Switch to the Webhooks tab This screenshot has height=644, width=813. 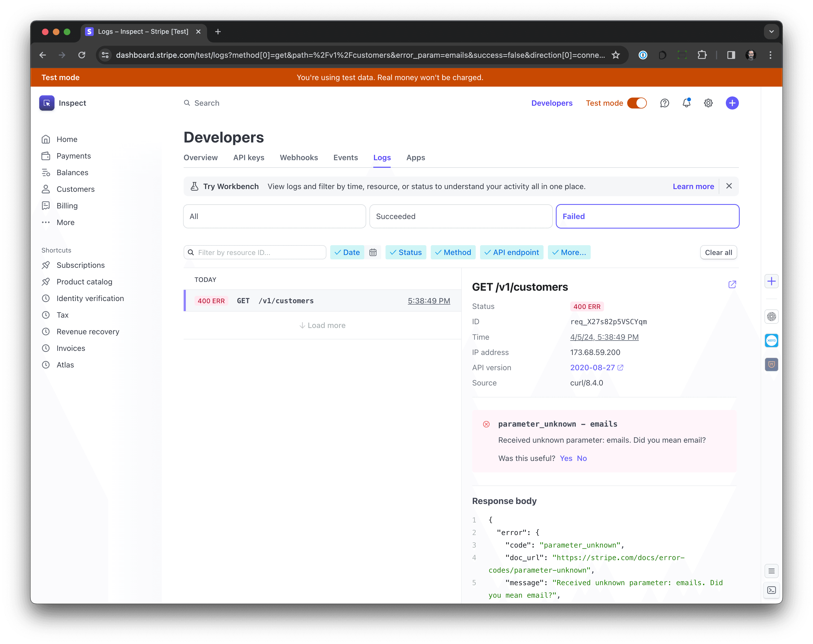(299, 158)
